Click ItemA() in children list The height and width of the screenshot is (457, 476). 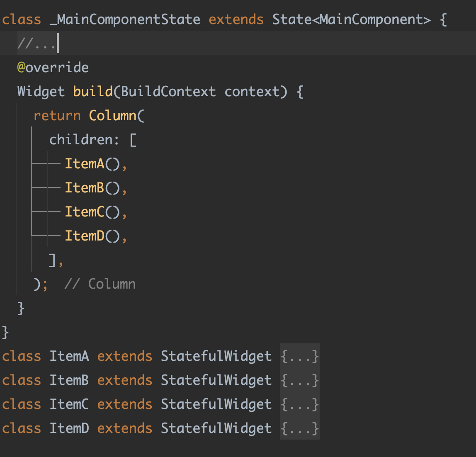pos(92,164)
